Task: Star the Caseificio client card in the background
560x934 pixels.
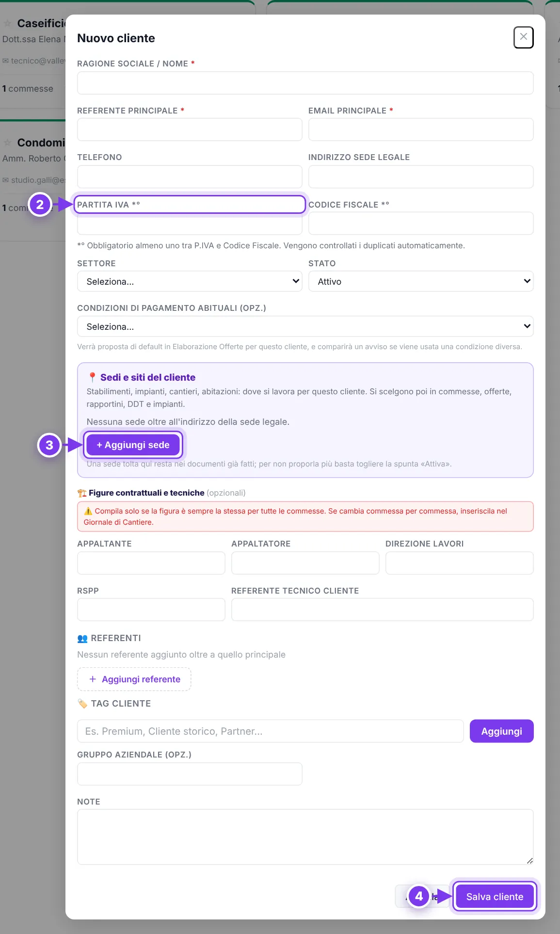Action: 8,23
